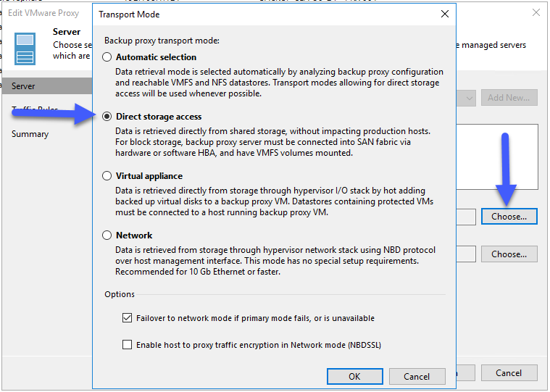Select the Automatic selection radio button

click(x=107, y=57)
